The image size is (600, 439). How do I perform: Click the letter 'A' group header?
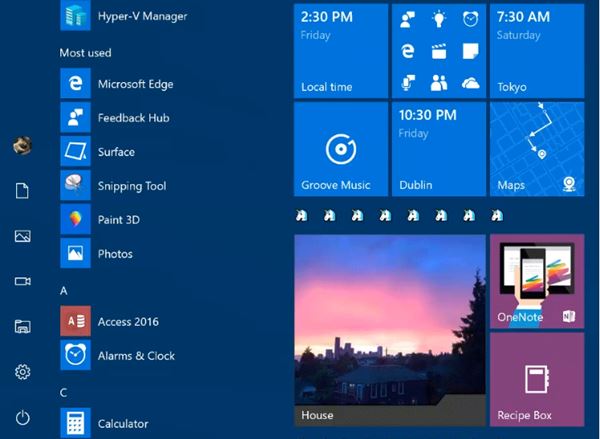(64, 290)
